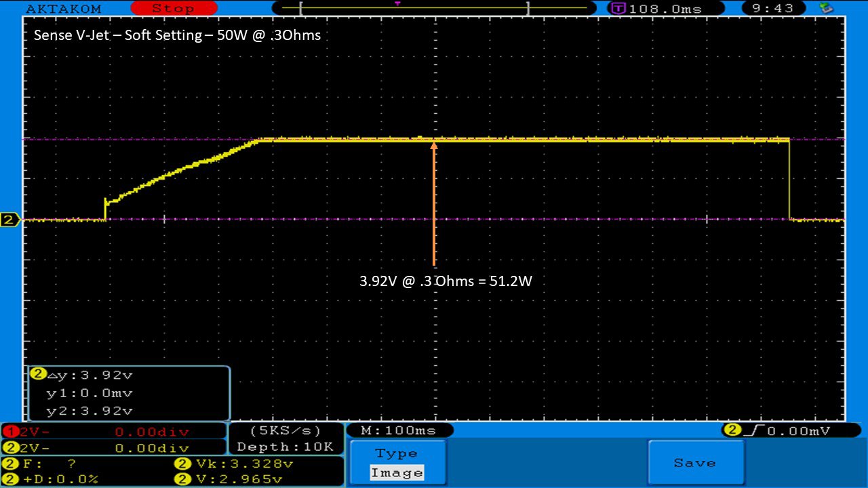
Task: Click the channel 2 ground marker on left edge
Action: [10, 220]
